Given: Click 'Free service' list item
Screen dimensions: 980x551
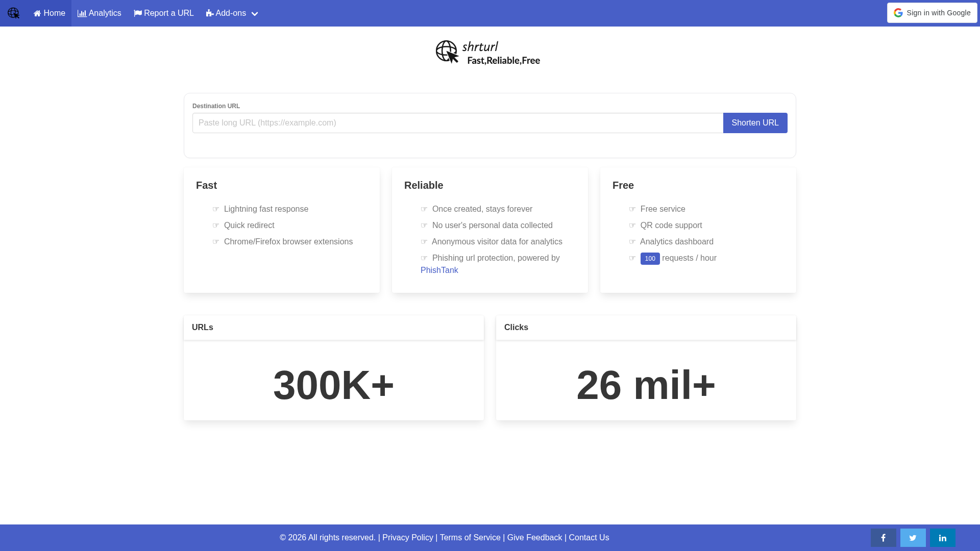Looking at the screenshot, I should (663, 209).
